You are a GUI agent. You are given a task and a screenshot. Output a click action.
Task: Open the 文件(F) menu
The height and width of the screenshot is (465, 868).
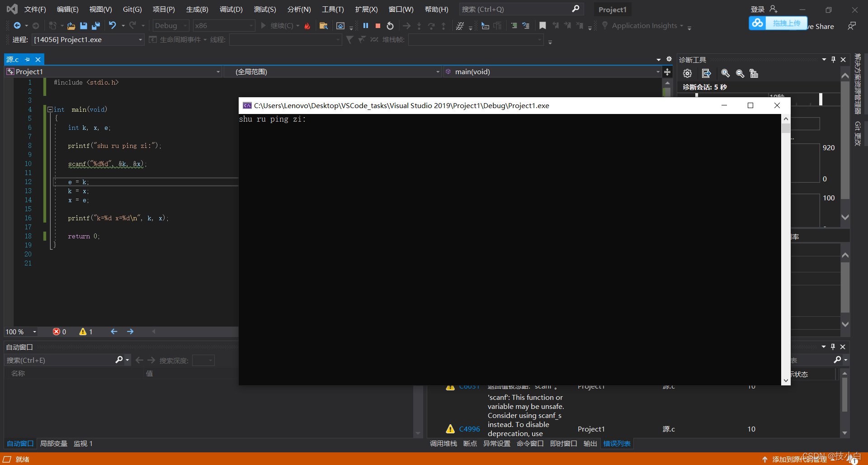pyautogui.click(x=35, y=9)
